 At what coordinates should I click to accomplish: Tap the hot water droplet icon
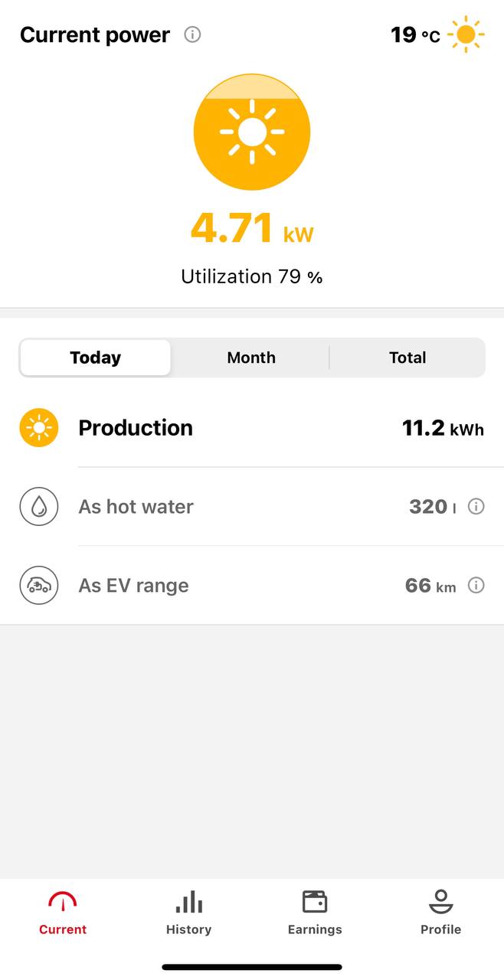coord(39,507)
